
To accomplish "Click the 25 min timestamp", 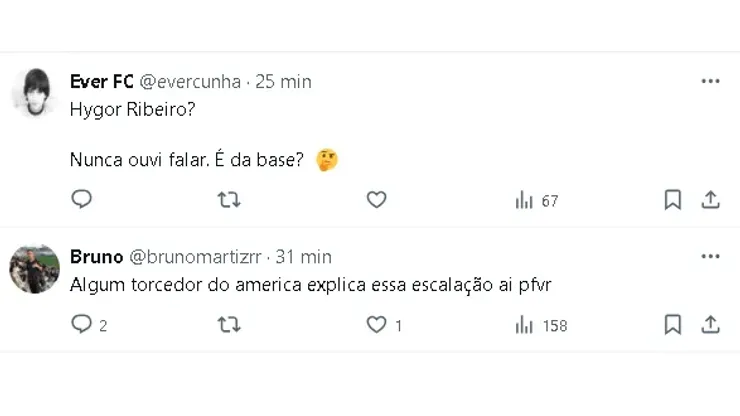I will (x=283, y=81).
